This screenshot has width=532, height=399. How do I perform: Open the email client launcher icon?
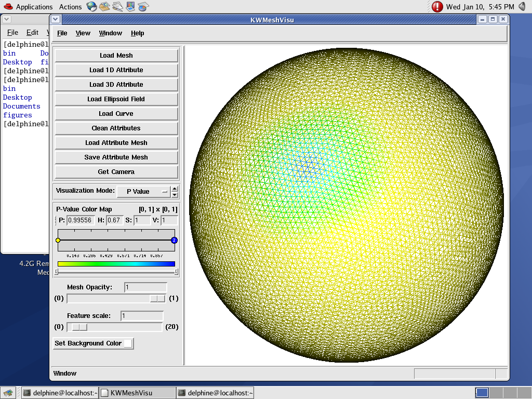click(x=104, y=7)
